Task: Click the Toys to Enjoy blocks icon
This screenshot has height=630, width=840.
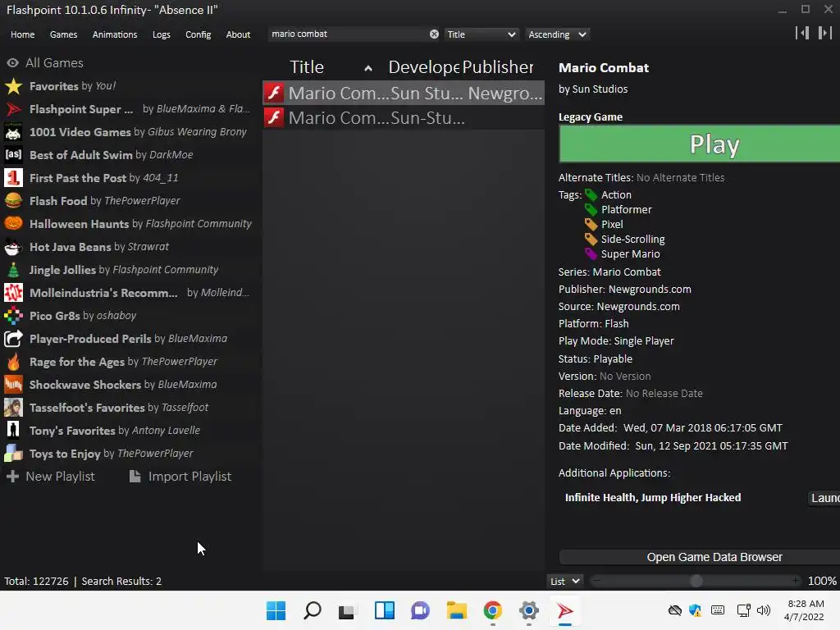Action: pos(13,454)
